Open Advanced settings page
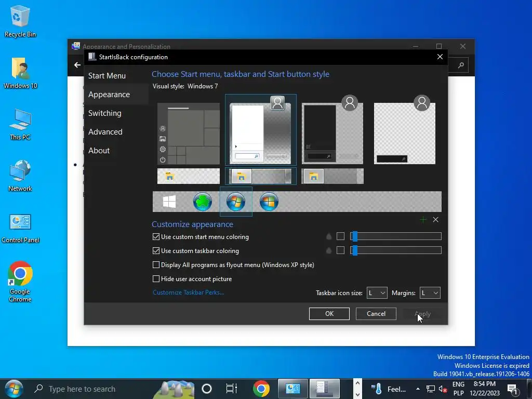The width and height of the screenshot is (532, 399). (105, 131)
